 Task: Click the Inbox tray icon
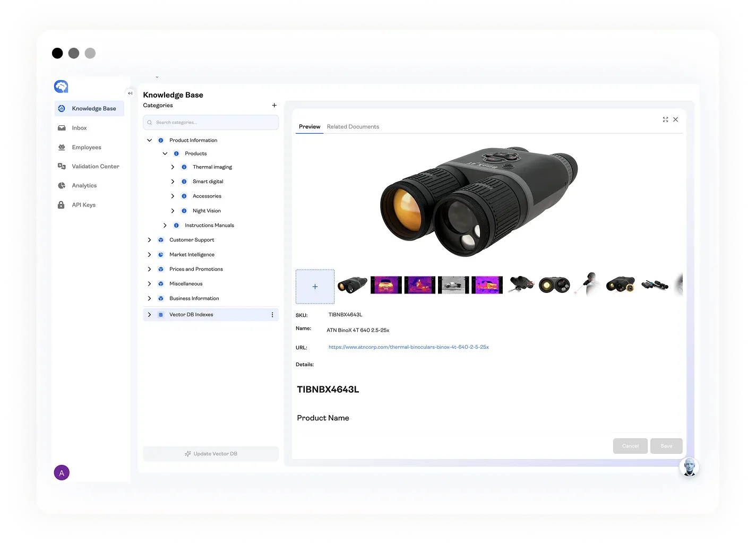click(x=62, y=128)
